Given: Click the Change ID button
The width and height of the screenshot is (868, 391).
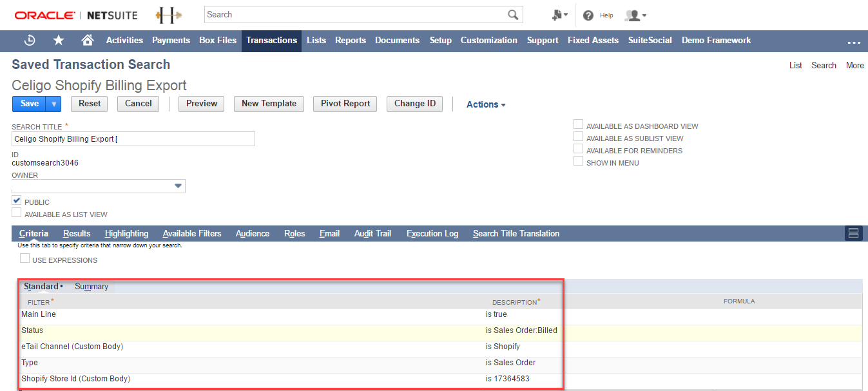Looking at the screenshot, I should [x=415, y=104].
